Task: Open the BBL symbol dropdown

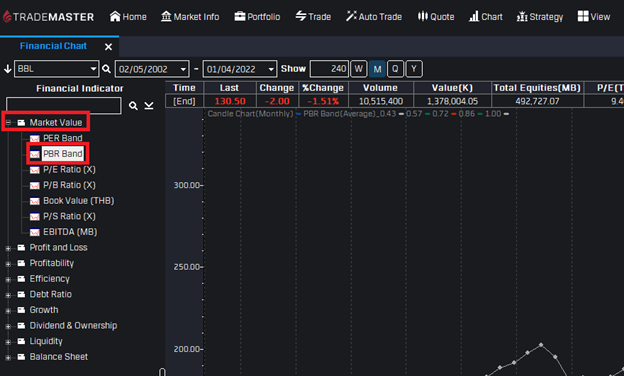Action: (x=94, y=69)
